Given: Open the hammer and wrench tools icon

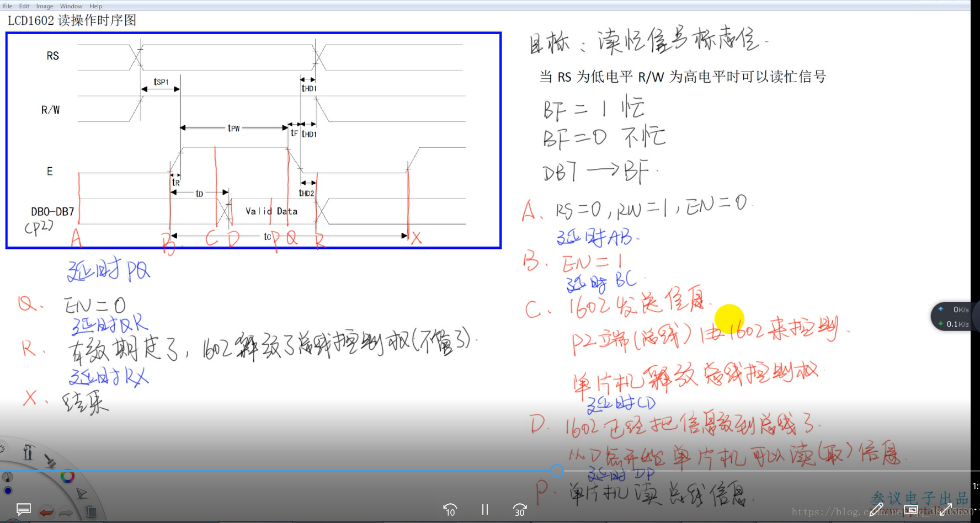Looking at the screenshot, I should click(x=28, y=452).
